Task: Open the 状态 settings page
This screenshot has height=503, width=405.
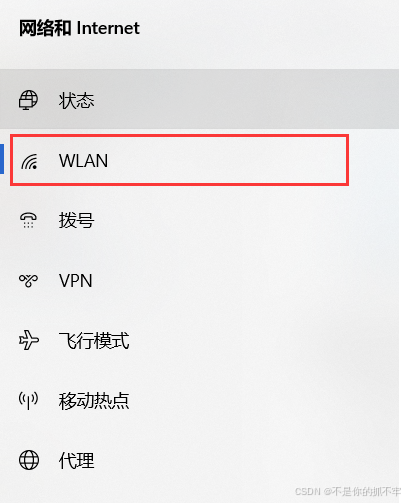Action: tap(76, 100)
